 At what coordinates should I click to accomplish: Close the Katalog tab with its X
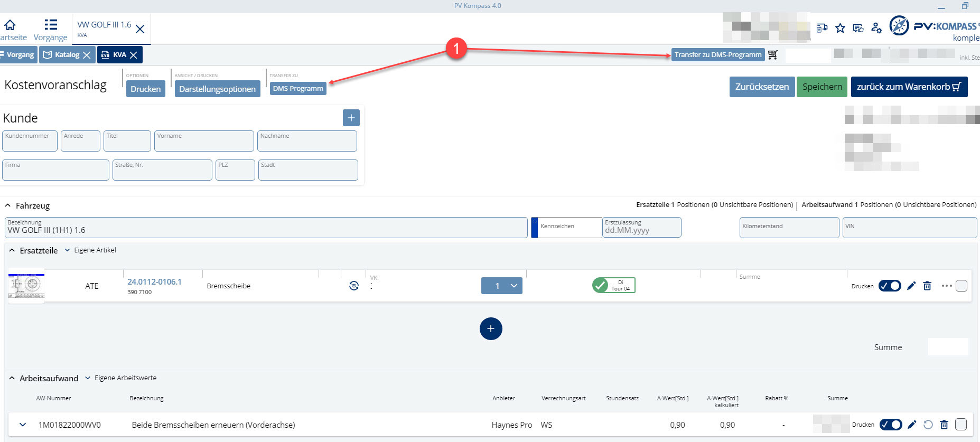pyautogui.click(x=87, y=55)
